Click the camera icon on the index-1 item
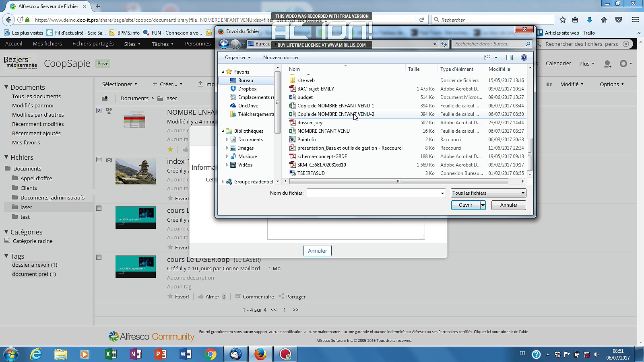The height and width of the screenshot is (362, 644). (x=109, y=160)
